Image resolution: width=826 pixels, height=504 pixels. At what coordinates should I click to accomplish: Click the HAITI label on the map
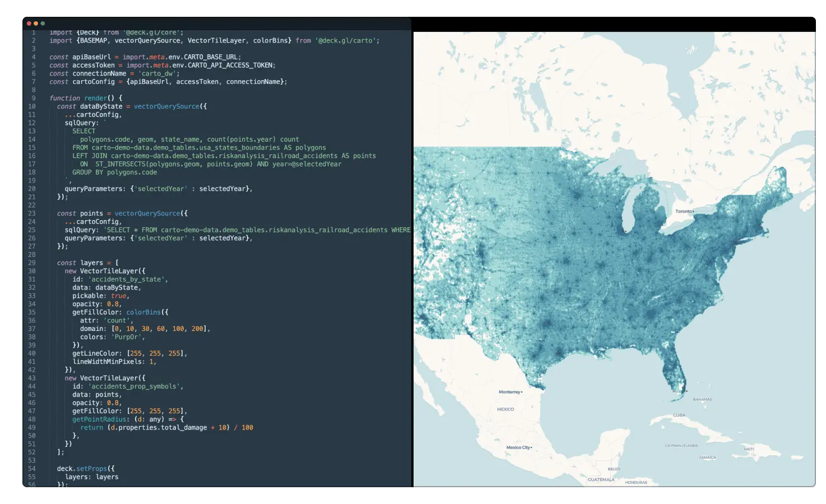748,449
